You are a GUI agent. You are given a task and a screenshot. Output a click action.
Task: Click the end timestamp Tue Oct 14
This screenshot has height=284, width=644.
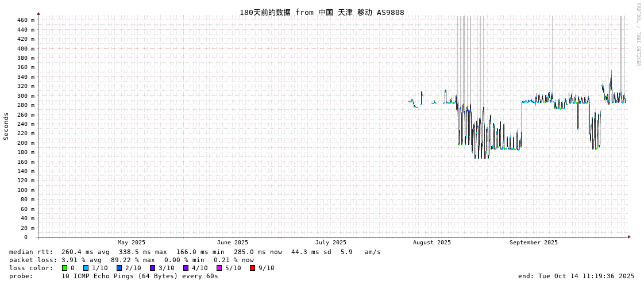pyautogui.click(x=576, y=276)
